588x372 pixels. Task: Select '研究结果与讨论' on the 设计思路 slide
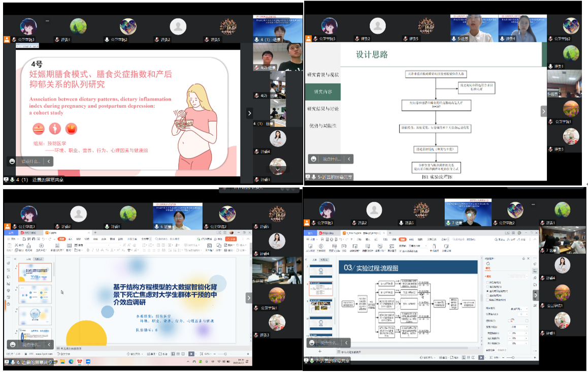[323, 109]
